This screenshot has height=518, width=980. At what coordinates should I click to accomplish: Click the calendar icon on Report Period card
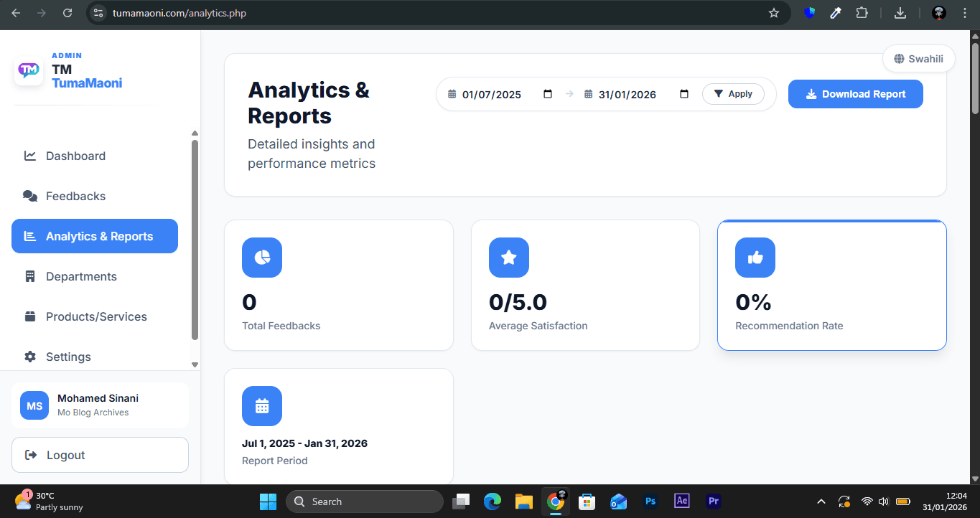pos(261,405)
